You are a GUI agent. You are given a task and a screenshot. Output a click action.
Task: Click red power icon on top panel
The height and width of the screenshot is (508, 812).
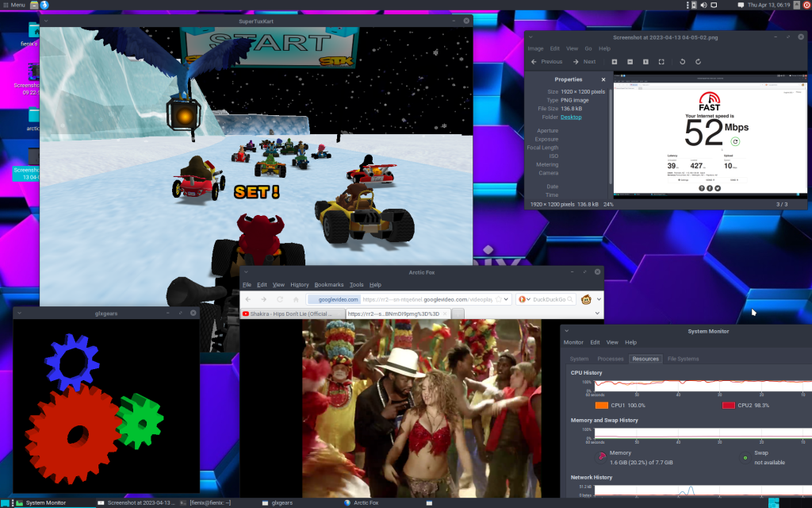[806, 5]
